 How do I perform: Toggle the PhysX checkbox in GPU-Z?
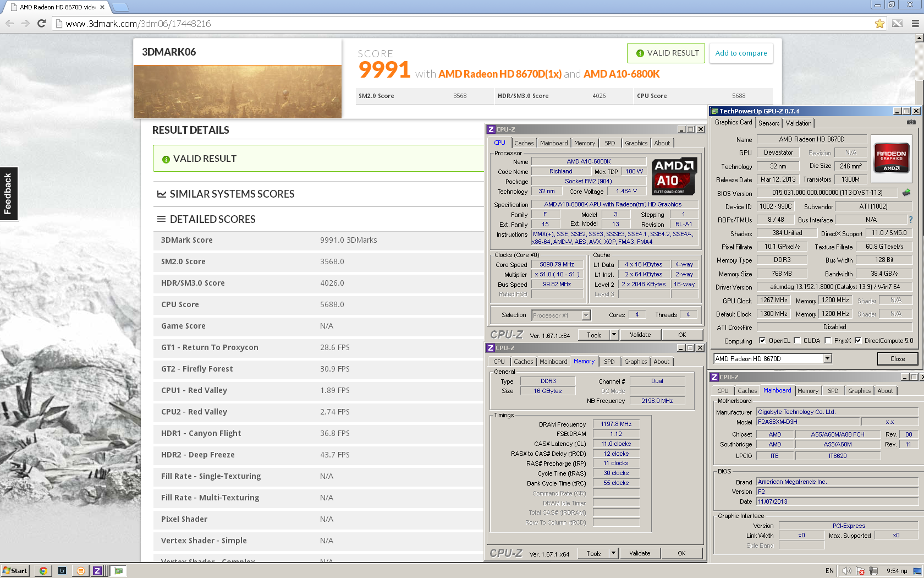[x=828, y=340]
